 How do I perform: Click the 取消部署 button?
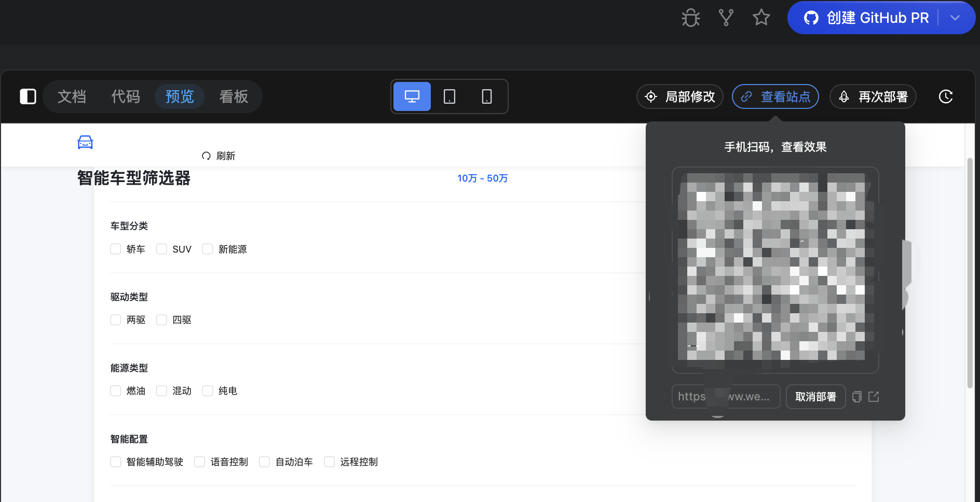(815, 397)
